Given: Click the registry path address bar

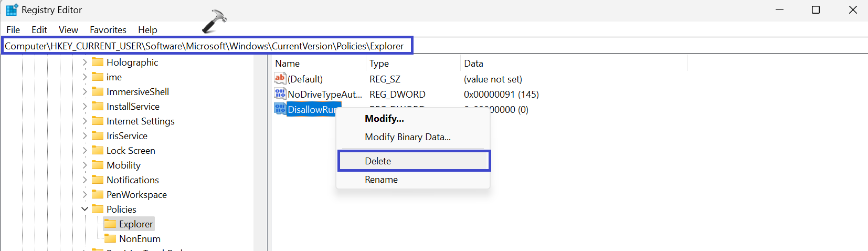Looking at the screenshot, I should click(205, 46).
